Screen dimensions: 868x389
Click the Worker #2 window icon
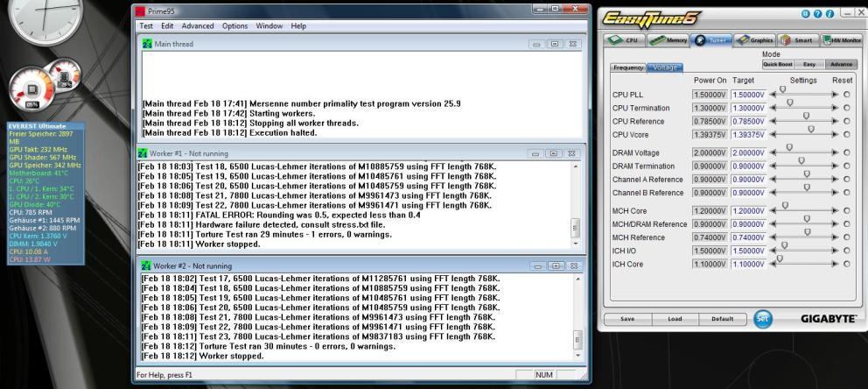146,266
